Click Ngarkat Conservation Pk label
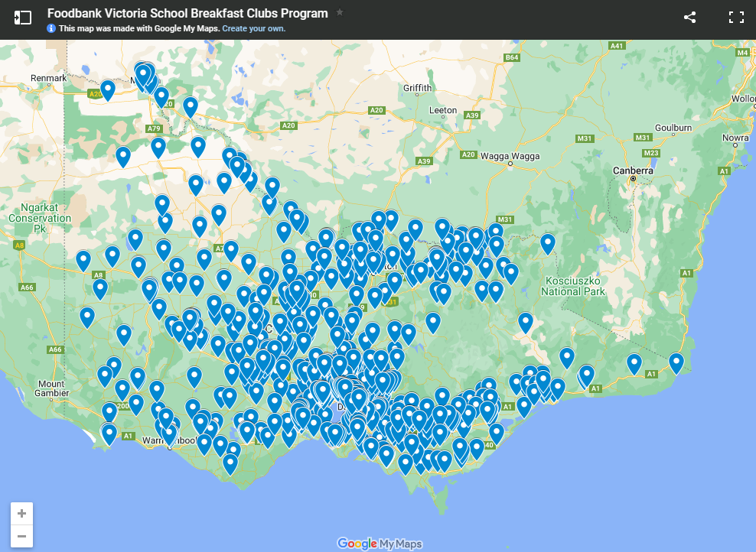 (40, 218)
